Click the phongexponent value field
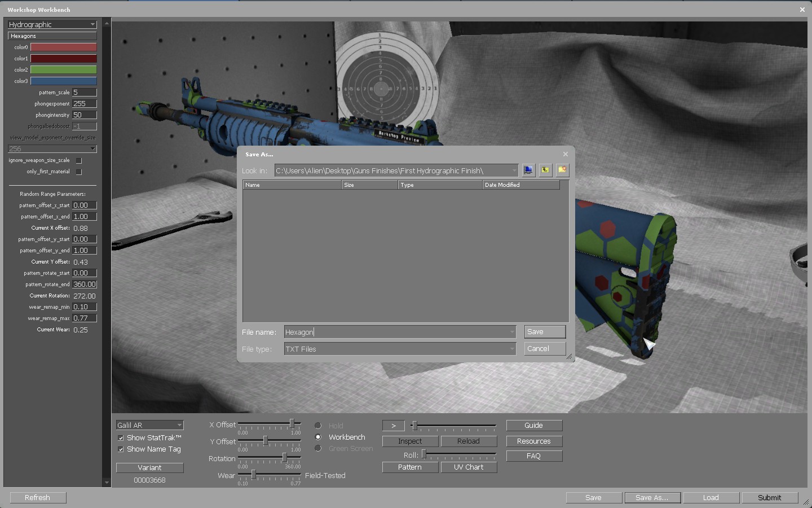The height and width of the screenshot is (508, 812). click(85, 104)
